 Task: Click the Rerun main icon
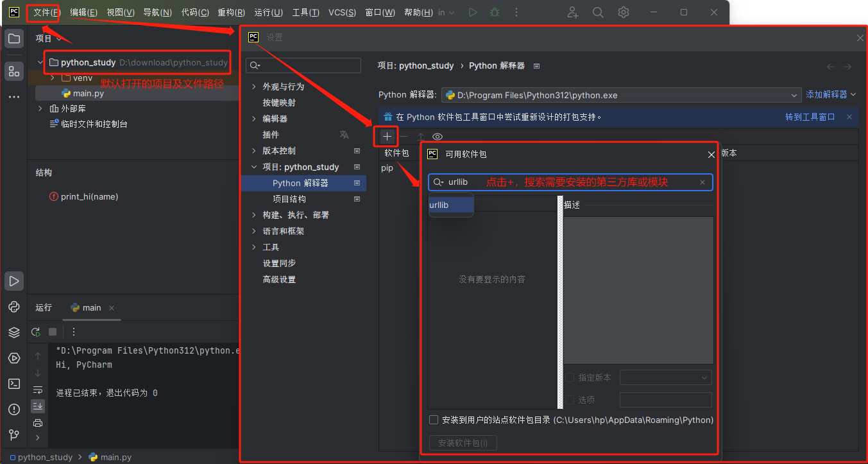coord(35,332)
